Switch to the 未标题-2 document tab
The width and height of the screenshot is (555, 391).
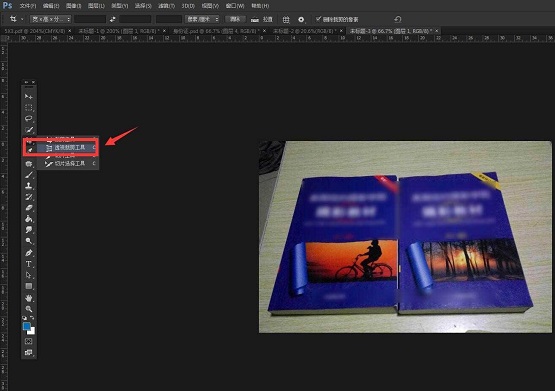[304, 31]
